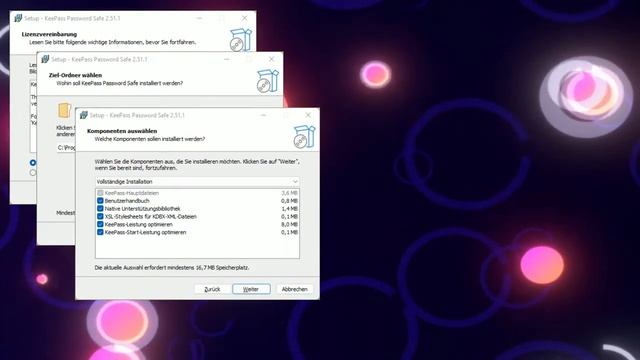Click the 8,0 MB size of KeePass-Leistung optimieren
This screenshot has height=360, width=640.
pos(289,224)
